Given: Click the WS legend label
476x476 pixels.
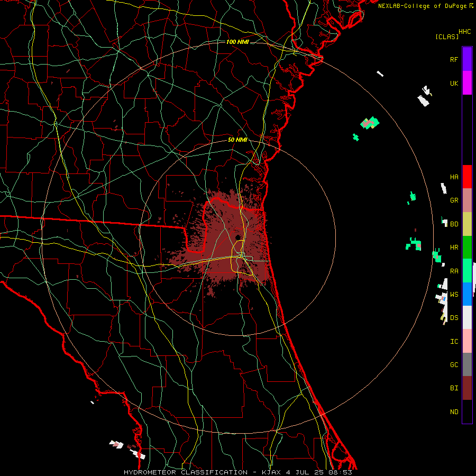Looking at the screenshot, I should coord(454,294).
